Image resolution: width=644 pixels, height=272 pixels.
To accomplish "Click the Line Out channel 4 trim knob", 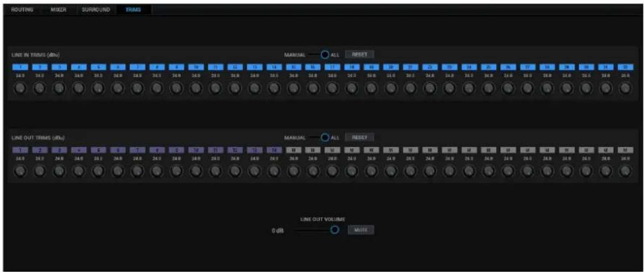I will point(78,171).
